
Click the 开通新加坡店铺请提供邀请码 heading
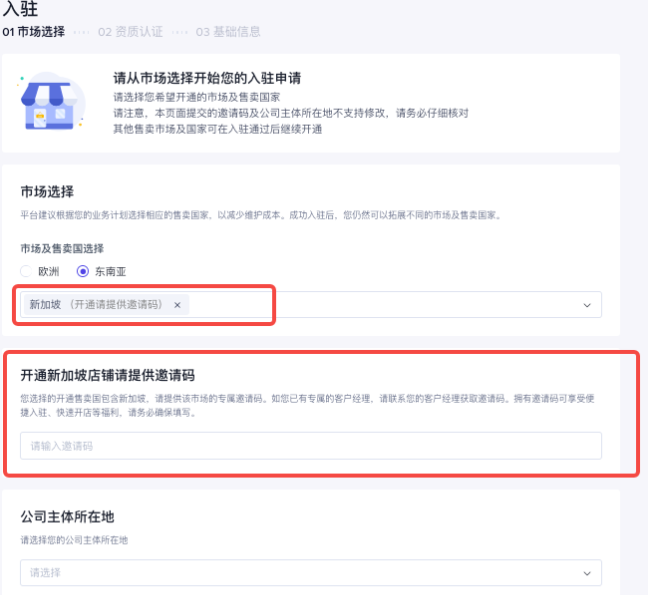tap(107, 376)
